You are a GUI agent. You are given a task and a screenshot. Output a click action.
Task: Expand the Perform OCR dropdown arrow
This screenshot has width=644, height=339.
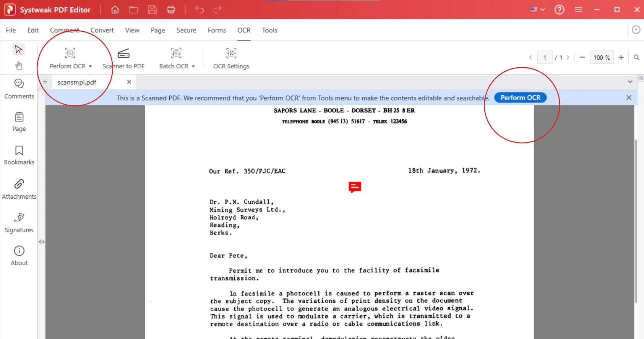[x=90, y=67]
